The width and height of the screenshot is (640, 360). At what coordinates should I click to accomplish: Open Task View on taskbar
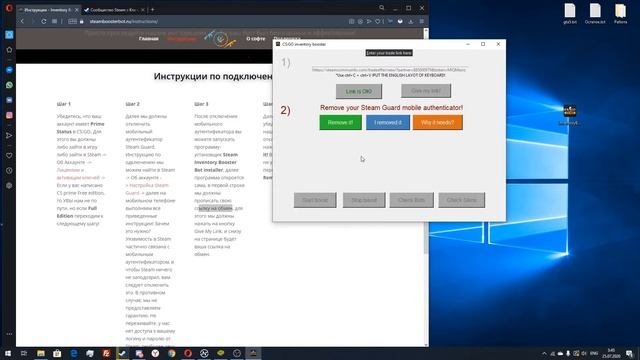tap(24, 353)
